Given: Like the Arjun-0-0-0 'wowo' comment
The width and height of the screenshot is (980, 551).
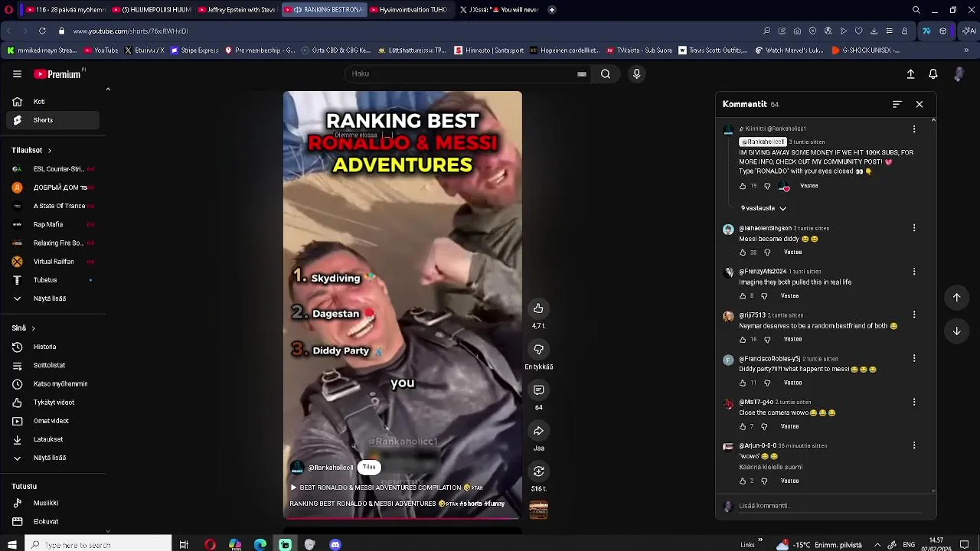Looking at the screenshot, I should pyautogui.click(x=743, y=481).
